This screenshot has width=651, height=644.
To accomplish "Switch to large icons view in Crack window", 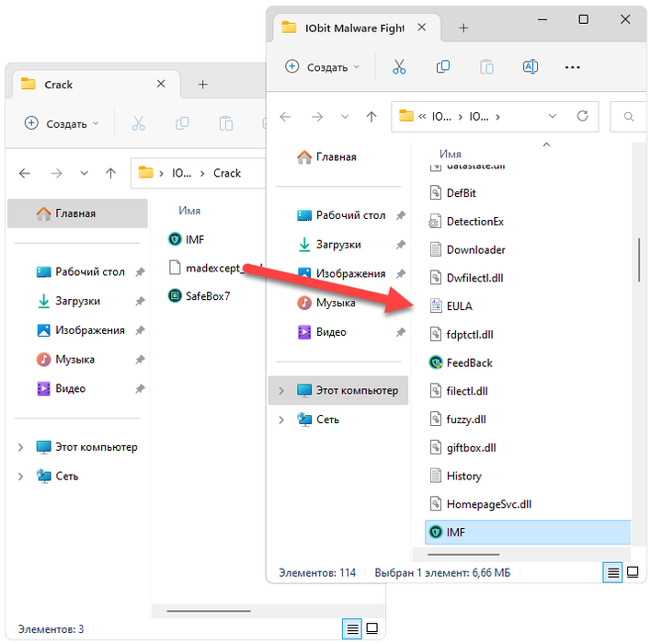I will coord(372,628).
